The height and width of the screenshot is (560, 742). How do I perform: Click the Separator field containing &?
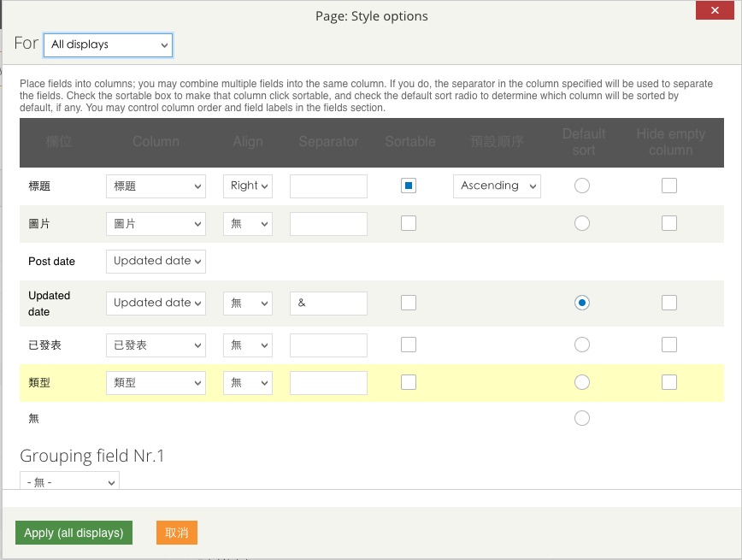pos(328,303)
